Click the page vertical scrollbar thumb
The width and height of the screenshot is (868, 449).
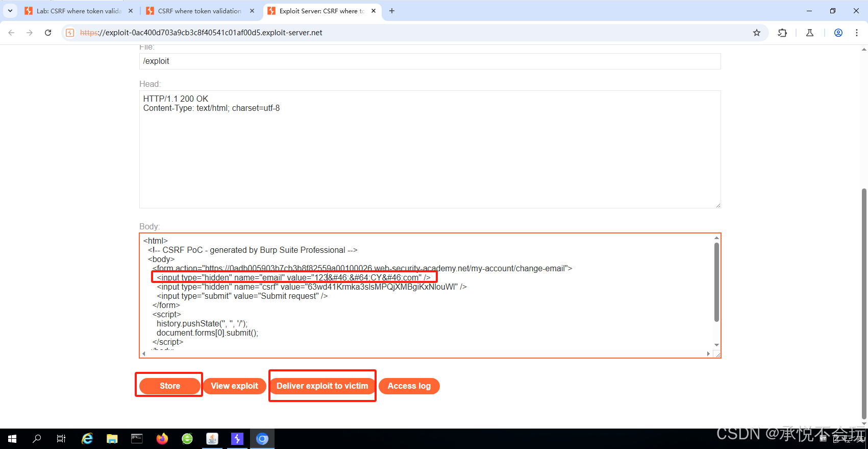click(864, 303)
